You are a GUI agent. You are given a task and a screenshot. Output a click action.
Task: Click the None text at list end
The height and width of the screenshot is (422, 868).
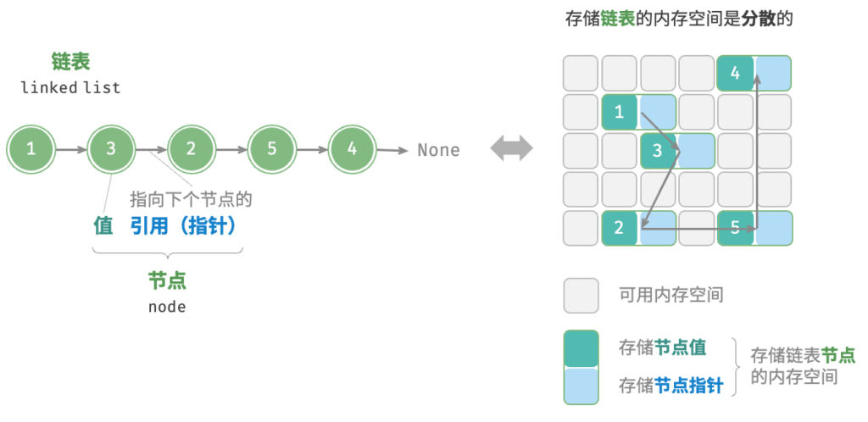438,150
